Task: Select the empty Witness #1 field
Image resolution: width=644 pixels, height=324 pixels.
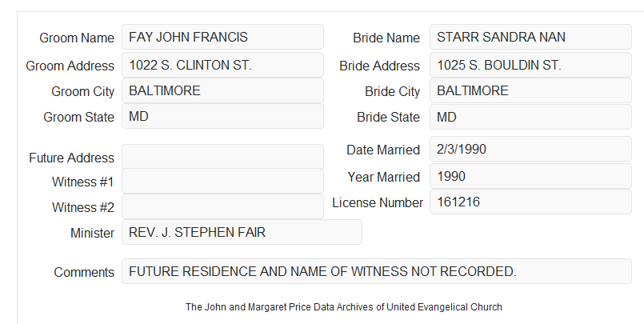Action: (222, 181)
